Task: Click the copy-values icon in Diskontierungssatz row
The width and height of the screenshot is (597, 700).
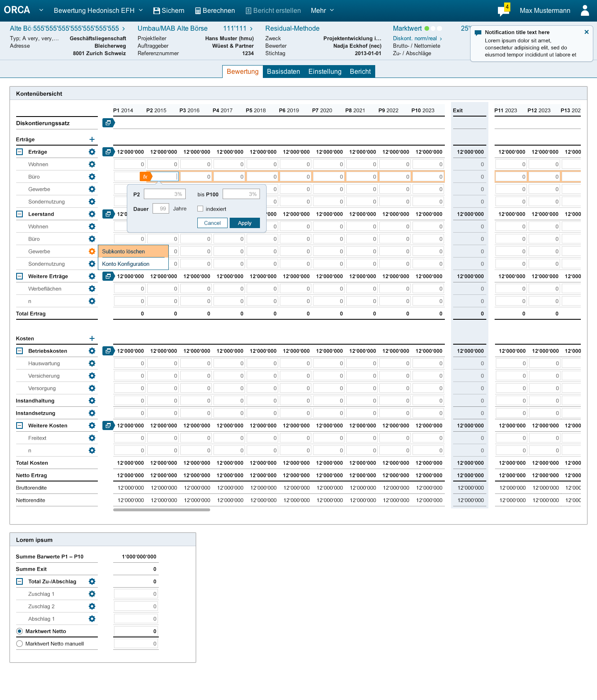Action: click(x=108, y=123)
